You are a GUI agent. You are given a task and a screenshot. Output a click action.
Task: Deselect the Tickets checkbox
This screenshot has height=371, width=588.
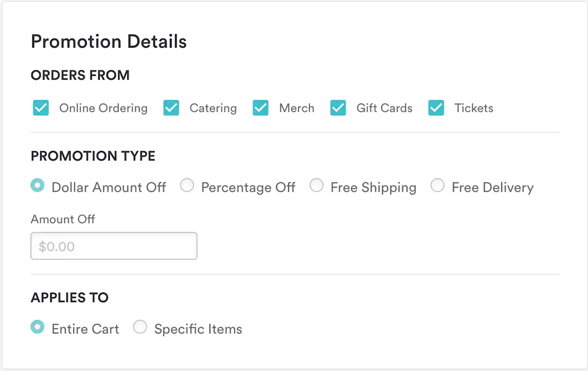click(436, 108)
